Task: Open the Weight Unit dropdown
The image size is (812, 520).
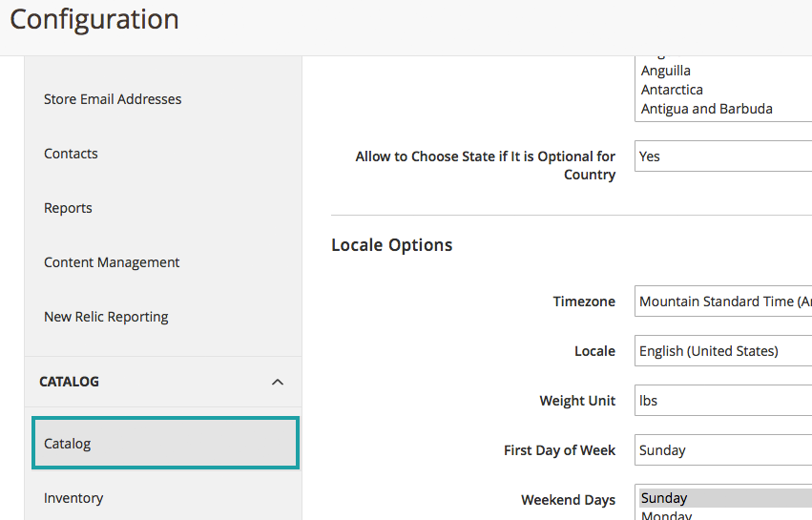Action: pos(722,401)
